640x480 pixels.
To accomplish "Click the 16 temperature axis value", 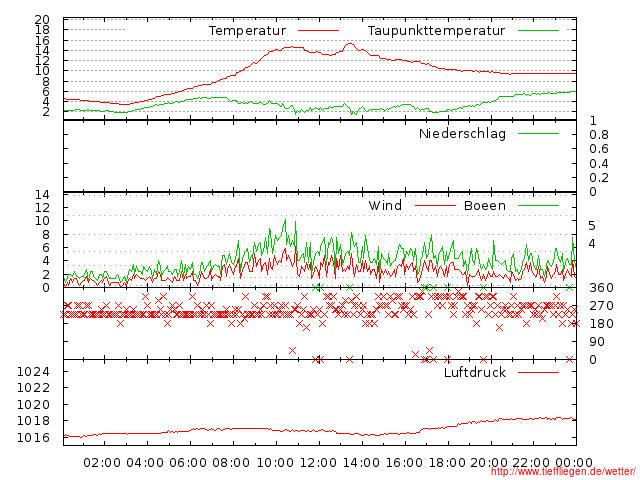I will point(42,40).
